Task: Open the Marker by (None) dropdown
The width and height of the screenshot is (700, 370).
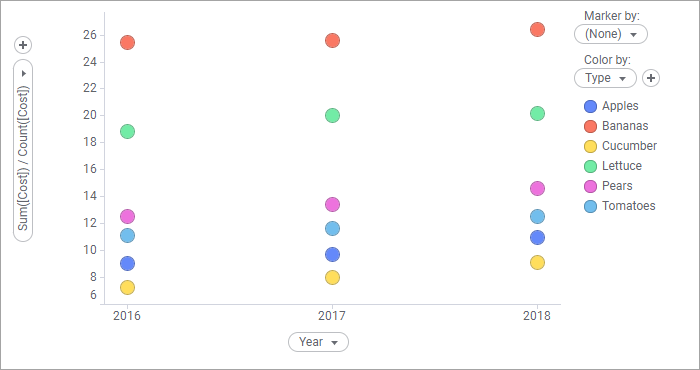Action: 611,34
